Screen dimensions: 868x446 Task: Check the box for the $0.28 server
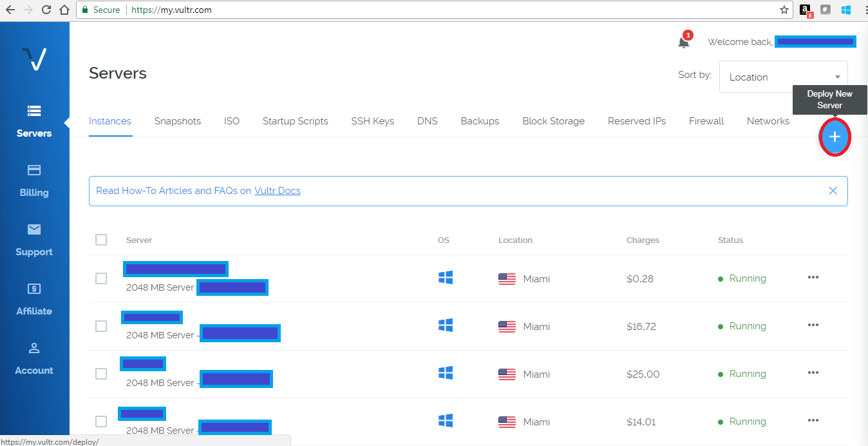101,278
